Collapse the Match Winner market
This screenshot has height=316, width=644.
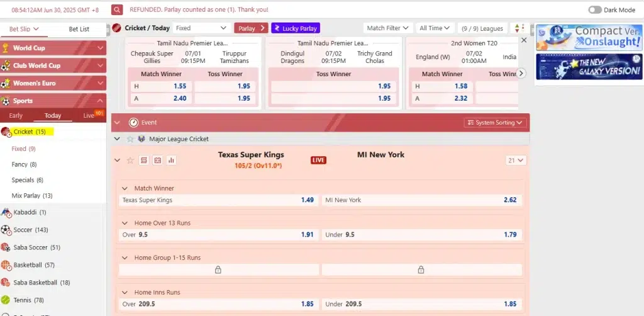(x=125, y=188)
